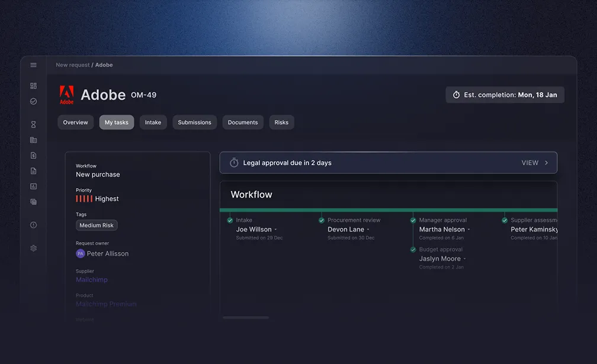Select the building suppliers sidebar icon
The height and width of the screenshot is (364, 597).
[34, 140]
